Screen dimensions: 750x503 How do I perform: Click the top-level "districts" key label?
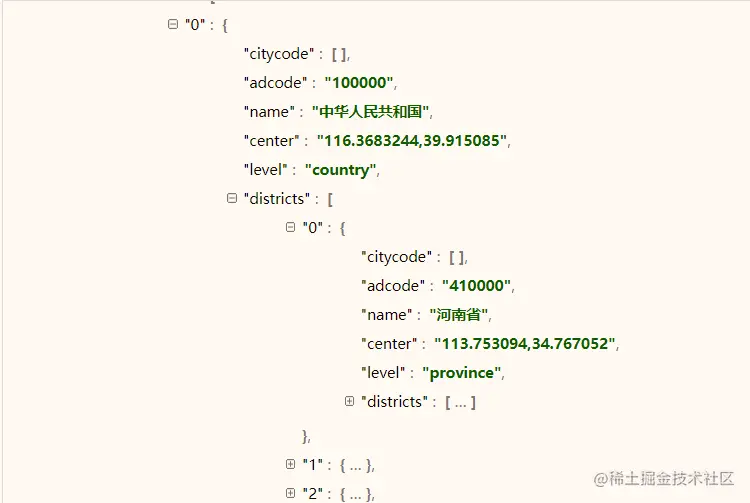277,198
